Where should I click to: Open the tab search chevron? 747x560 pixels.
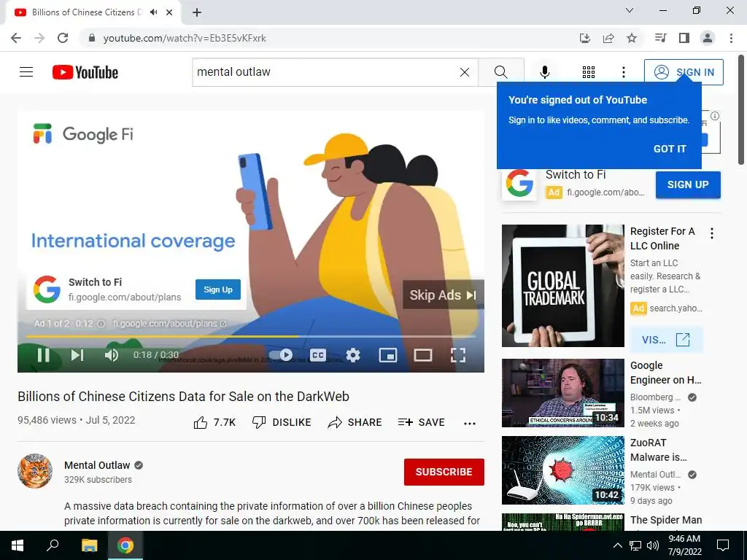click(x=630, y=10)
